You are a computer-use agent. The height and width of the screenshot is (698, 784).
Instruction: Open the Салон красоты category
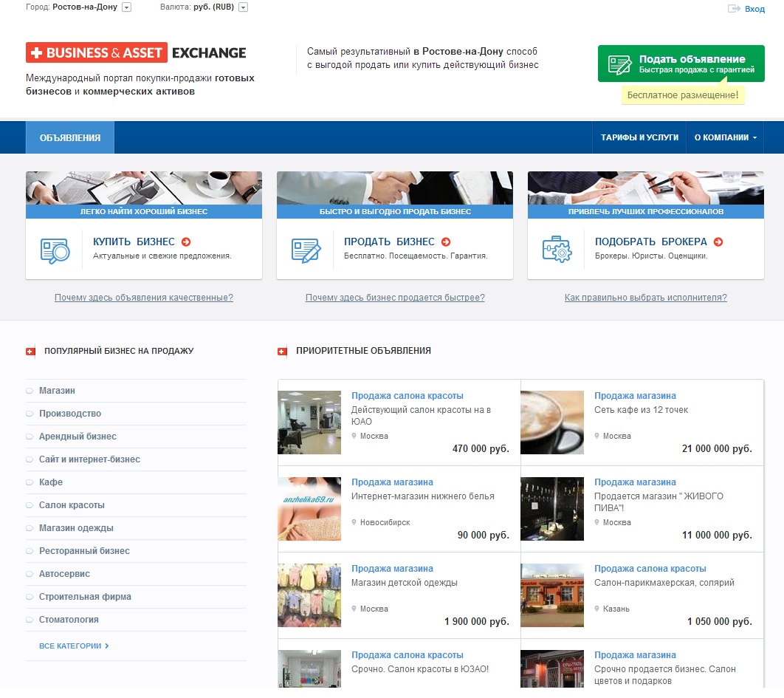click(72, 505)
